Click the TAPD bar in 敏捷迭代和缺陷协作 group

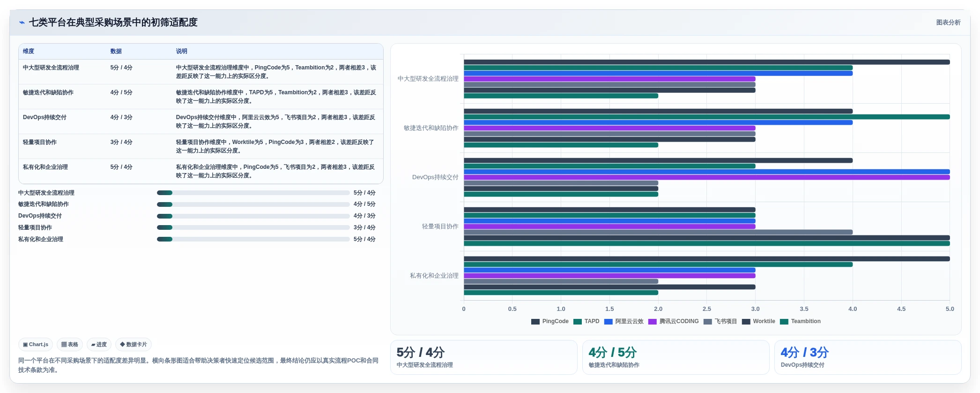pyautogui.click(x=707, y=117)
